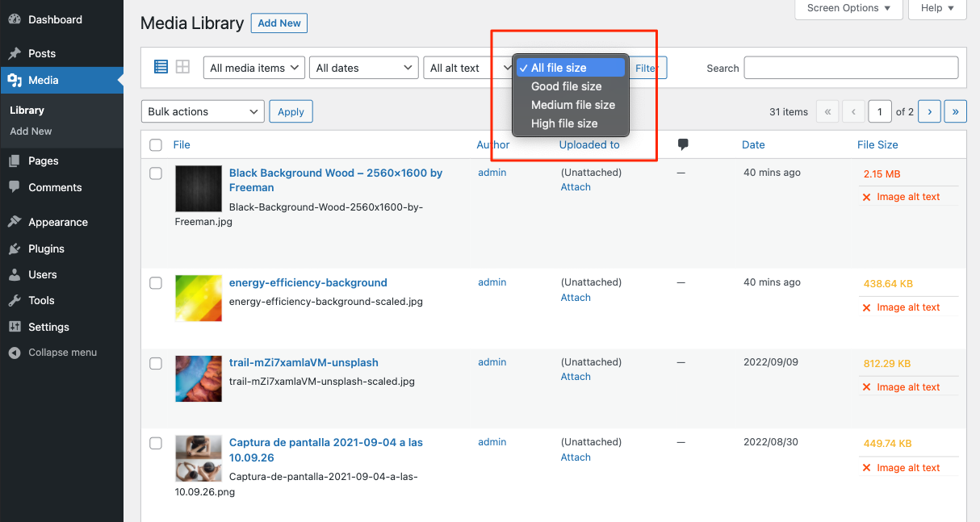Choose All file size option
The width and height of the screenshot is (980, 522).
coord(571,68)
